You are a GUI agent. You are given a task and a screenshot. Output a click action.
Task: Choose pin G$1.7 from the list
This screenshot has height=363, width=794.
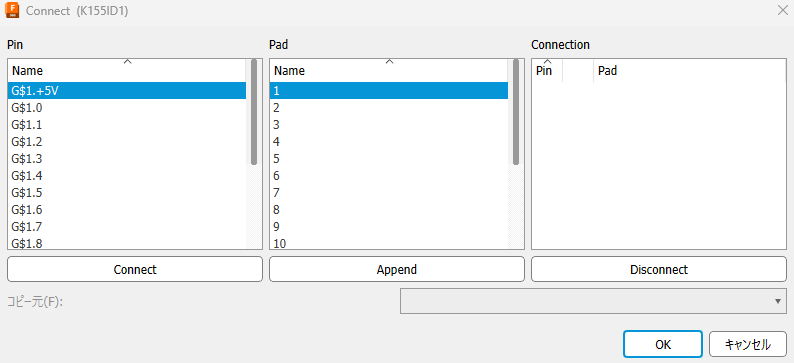pyautogui.click(x=127, y=226)
